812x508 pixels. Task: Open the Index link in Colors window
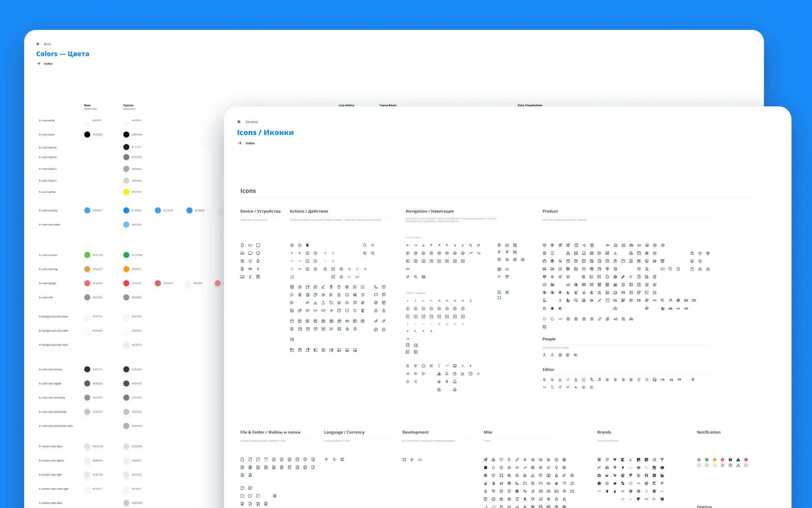48,63
